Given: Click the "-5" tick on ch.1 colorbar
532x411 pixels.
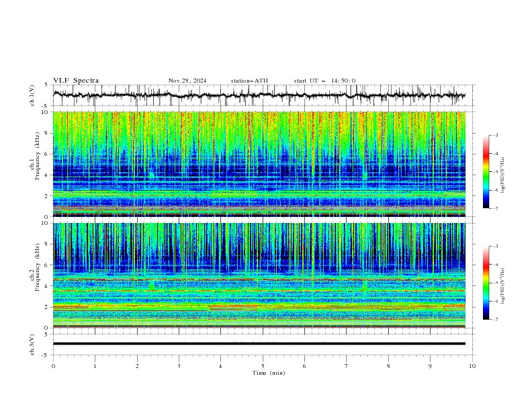Looking at the screenshot, I should click(x=495, y=172).
